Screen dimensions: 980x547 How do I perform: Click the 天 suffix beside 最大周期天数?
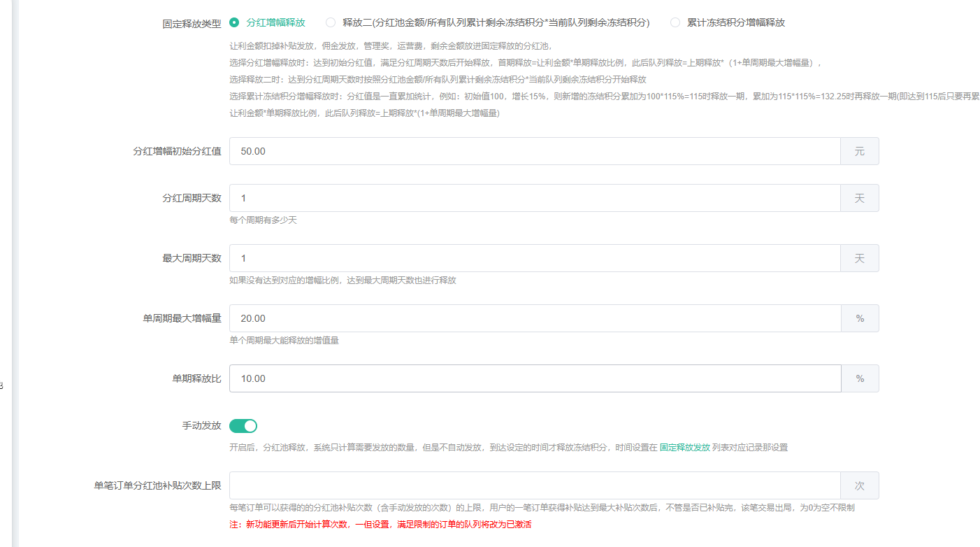pos(859,258)
